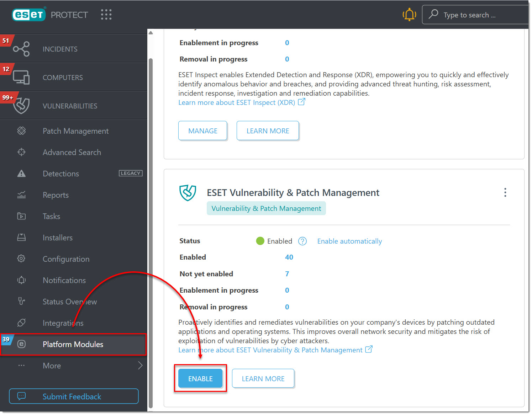Screen dimensions: 532x415
Task: Click LEARN MORE beside MANAGE
Action: click(268, 131)
